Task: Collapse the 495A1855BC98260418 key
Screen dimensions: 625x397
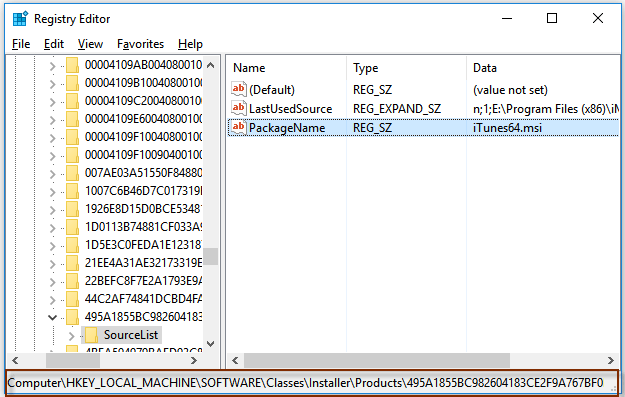Action: tap(52, 317)
